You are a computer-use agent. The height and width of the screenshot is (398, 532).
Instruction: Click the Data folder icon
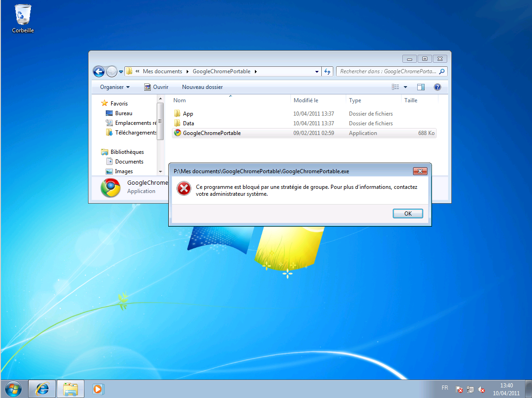click(177, 123)
